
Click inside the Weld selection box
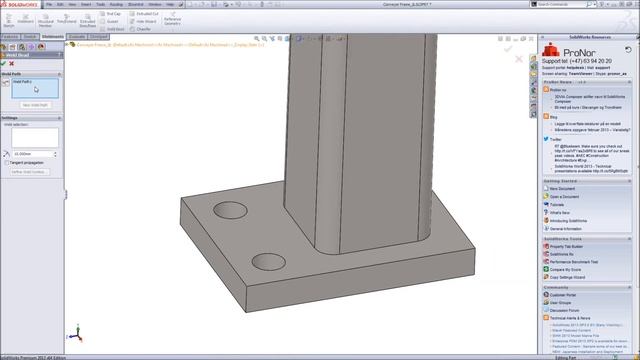click(x=35, y=138)
